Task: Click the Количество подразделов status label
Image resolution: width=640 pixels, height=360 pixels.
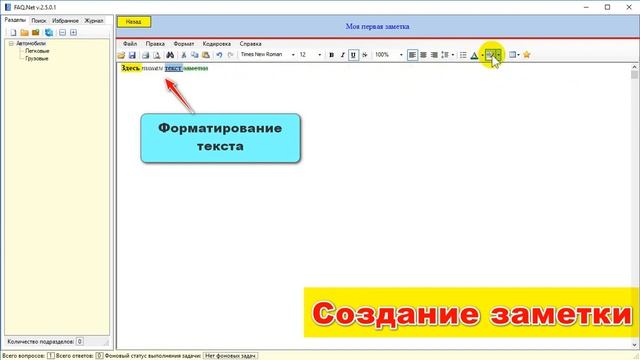Action: pos(40,342)
